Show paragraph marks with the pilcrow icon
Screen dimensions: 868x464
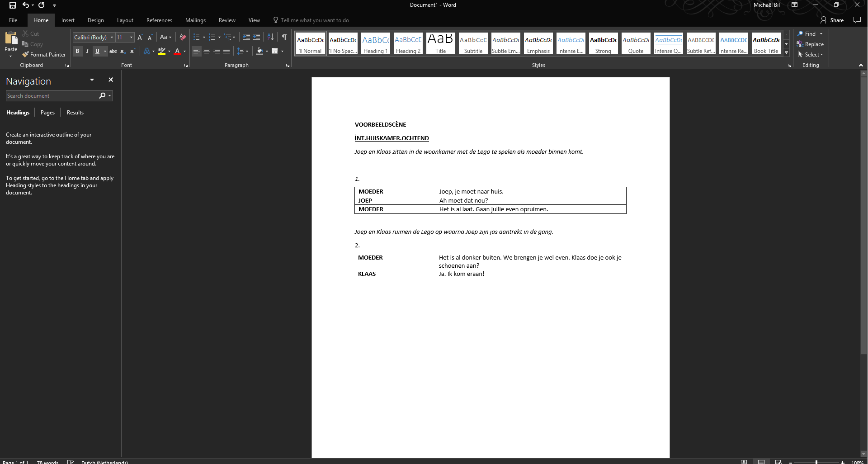[284, 37]
